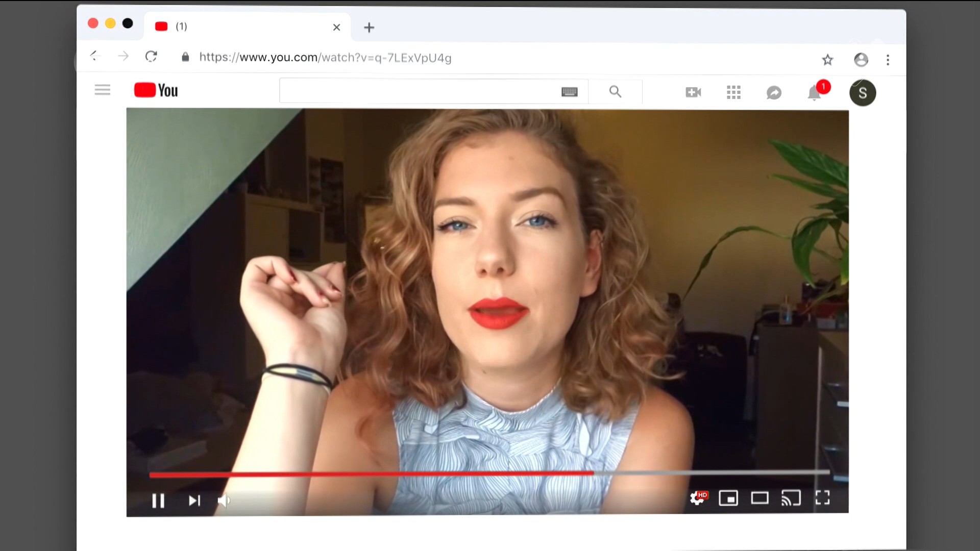View notifications from the bell

[x=815, y=93]
